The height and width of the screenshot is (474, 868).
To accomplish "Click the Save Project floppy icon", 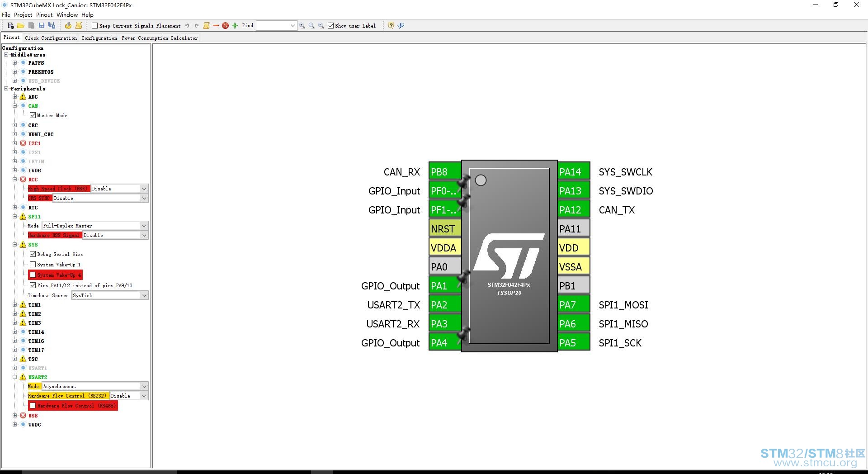I will 42,26.
